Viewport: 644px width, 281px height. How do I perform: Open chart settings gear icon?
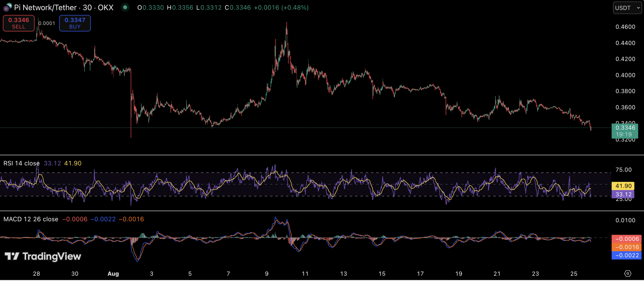(628, 274)
